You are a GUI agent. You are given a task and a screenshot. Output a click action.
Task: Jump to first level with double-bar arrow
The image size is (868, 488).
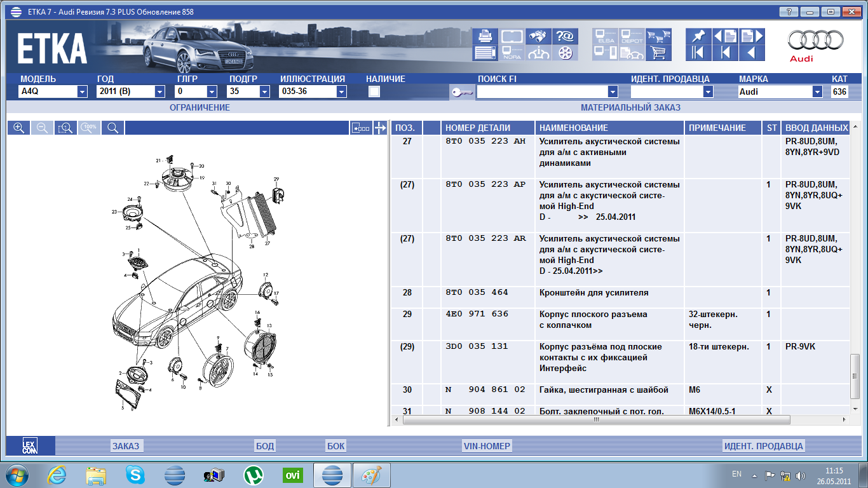point(698,53)
